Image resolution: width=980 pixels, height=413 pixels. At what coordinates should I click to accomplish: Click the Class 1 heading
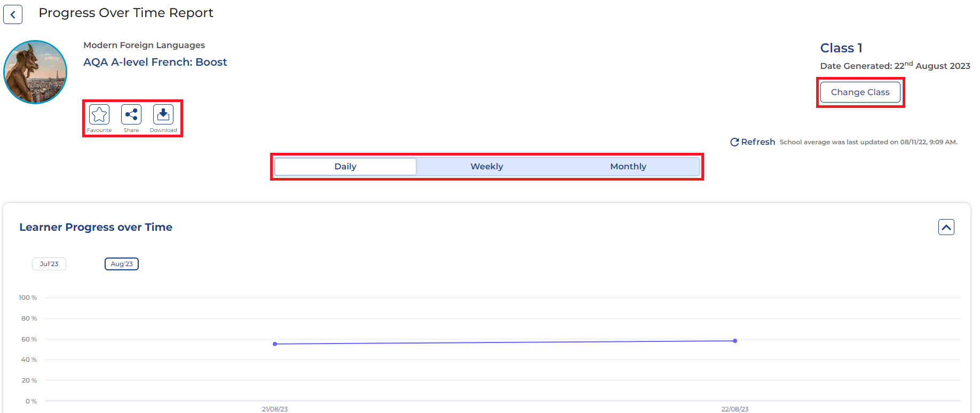pos(841,48)
